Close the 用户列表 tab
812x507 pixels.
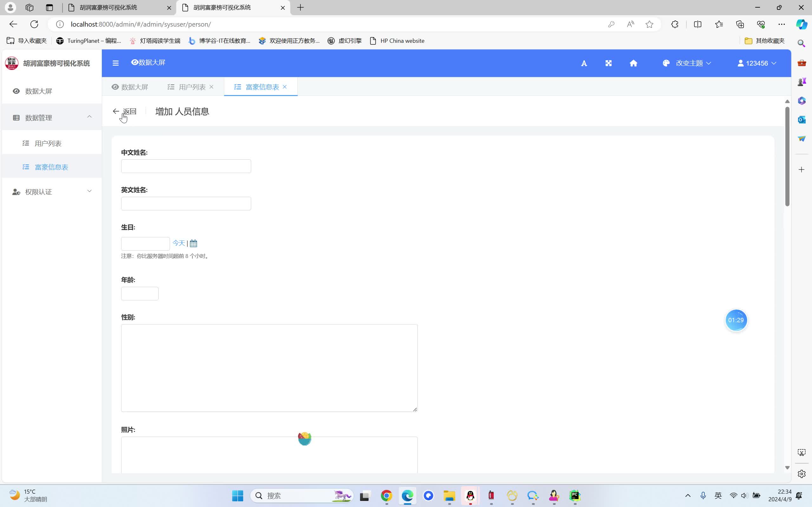[x=211, y=87]
